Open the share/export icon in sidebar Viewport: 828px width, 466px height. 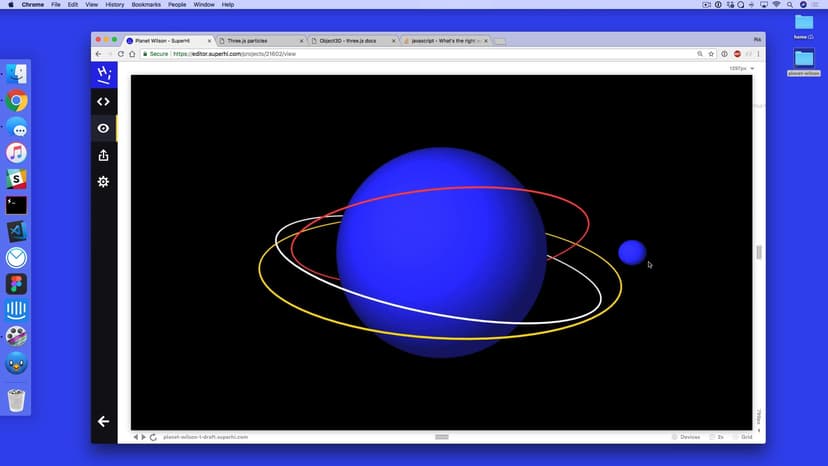tap(103, 155)
